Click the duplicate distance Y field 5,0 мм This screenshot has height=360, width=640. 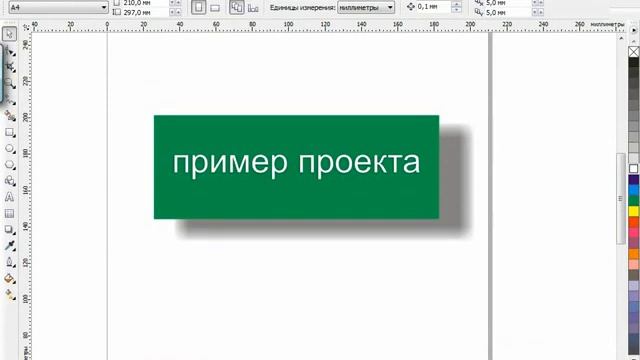pos(509,13)
